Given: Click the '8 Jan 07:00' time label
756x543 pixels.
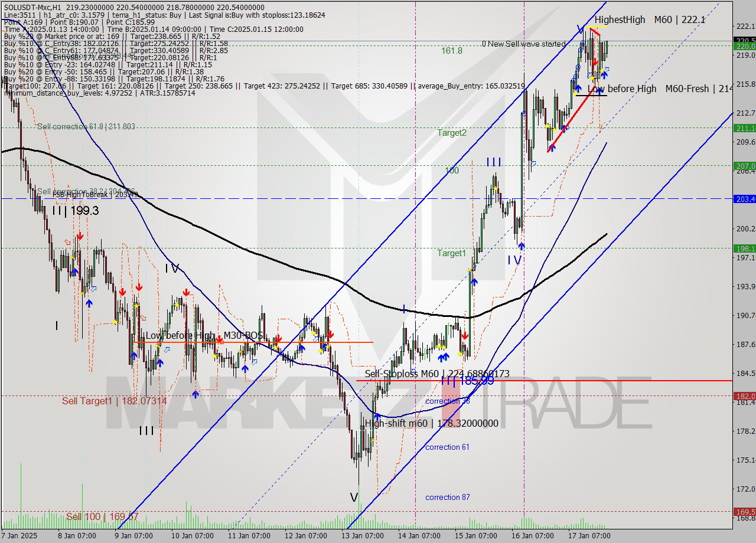Looking at the screenshot, I should (x=77, y=536).
